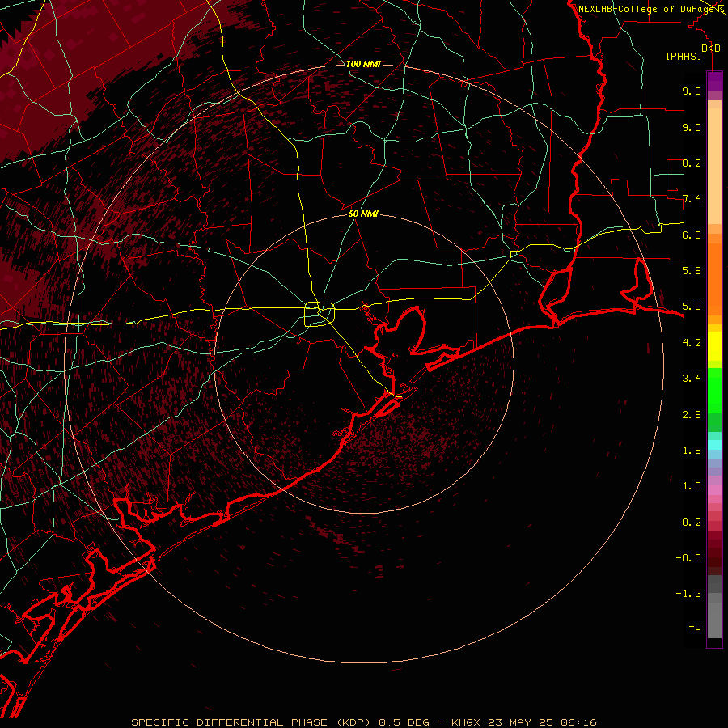Select the 4.2 scale value
Screen dimensions: 728x728
coord(692,343)
